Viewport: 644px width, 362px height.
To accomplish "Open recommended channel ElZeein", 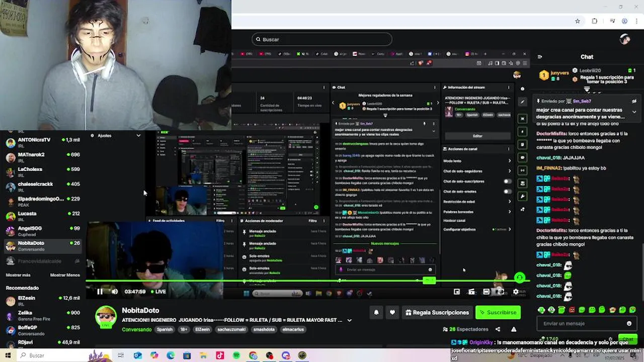I will [x=43, y=300].
